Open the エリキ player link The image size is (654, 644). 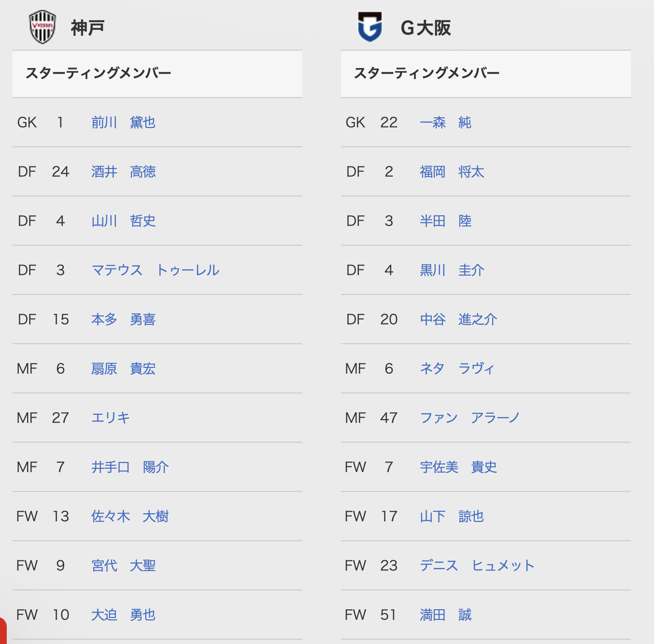[111, 418]
